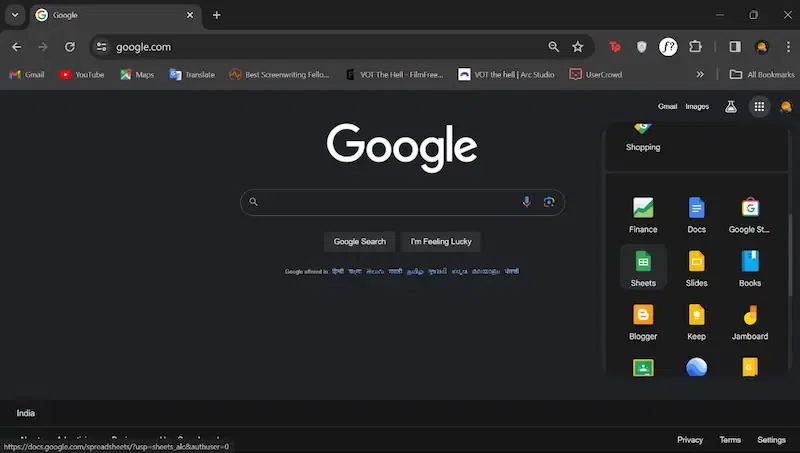Open Jamboard app icon

[750, 321]
